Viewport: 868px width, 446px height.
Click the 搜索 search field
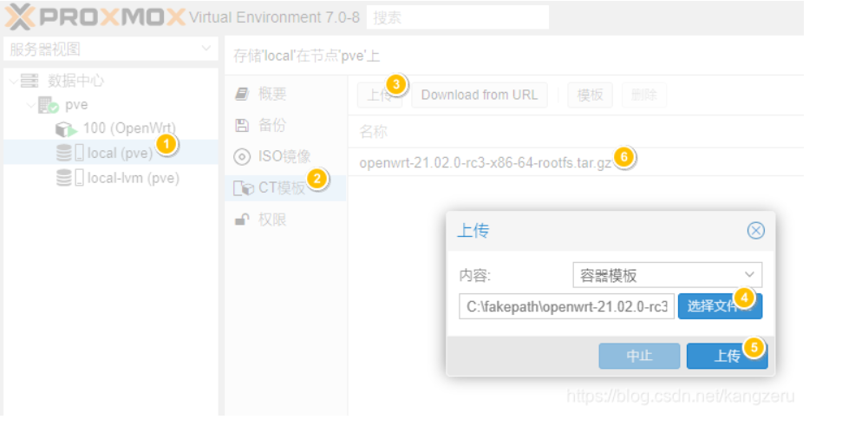[x=457, y=17]
